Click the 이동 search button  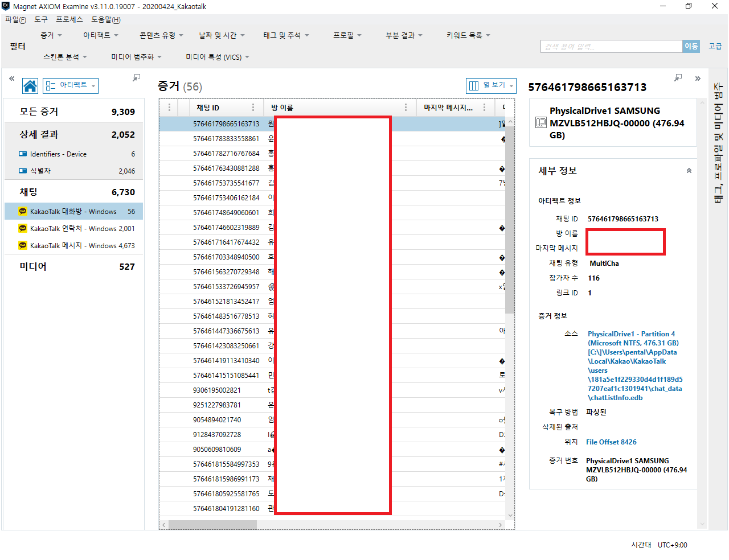691,47
